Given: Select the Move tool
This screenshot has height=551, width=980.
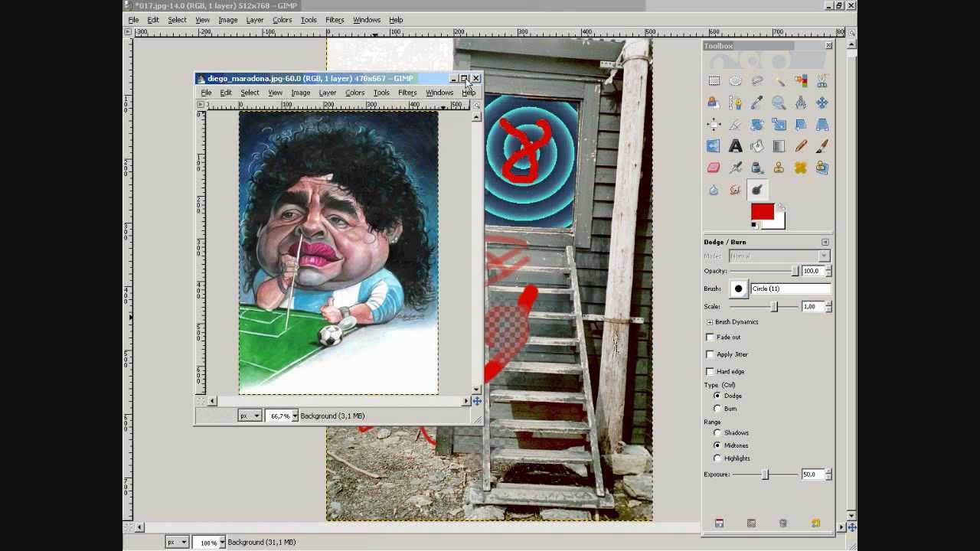Looking at the screenshot, I should (x=822, y=103).
